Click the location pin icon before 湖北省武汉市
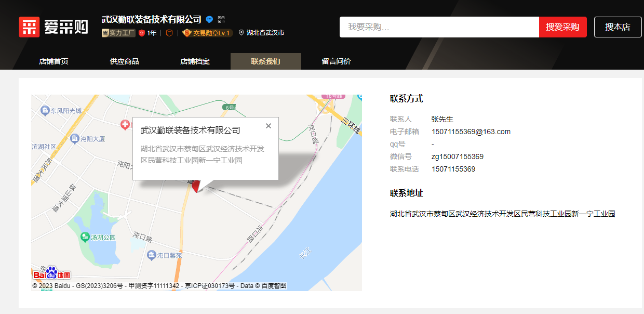The height and width of the screenshot is (314, 644). click(x=241, y=32)
